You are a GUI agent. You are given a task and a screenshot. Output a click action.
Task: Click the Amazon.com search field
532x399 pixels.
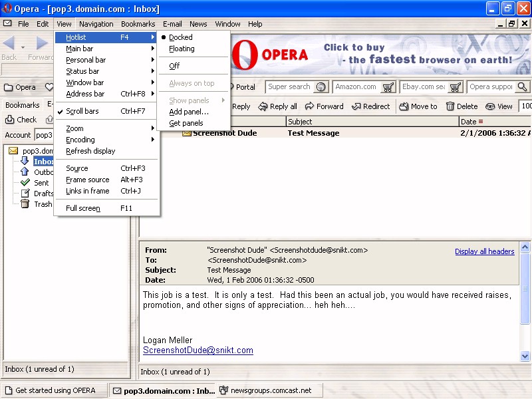tap(357, 87)
